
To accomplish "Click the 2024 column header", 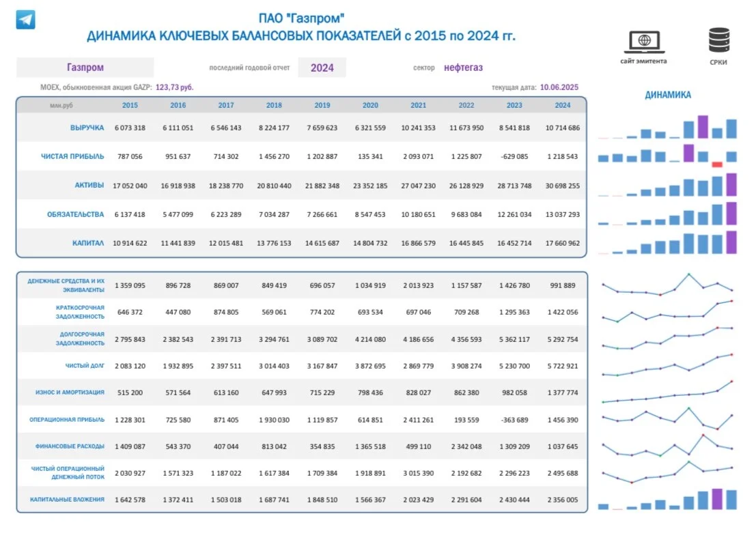I will click(562, 105).
